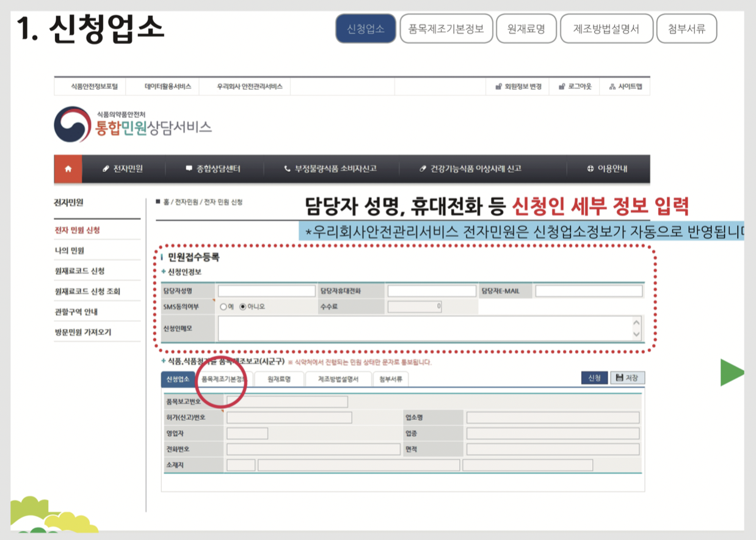Click the chat icon next to 종합상담센터
Screen dimensions: 756x540
click(x=189, y=169)
